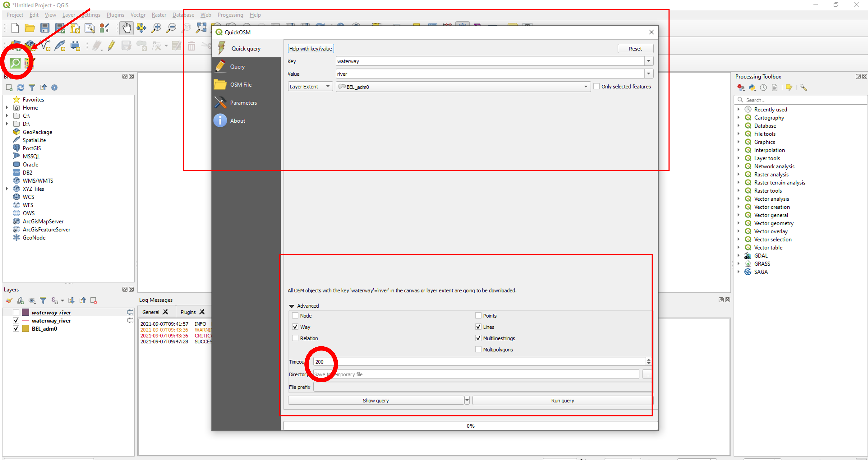The image size is (868, 460).
Task: Refresh the Browser panel
Action: pyautogui.click(x=20, y=87)
